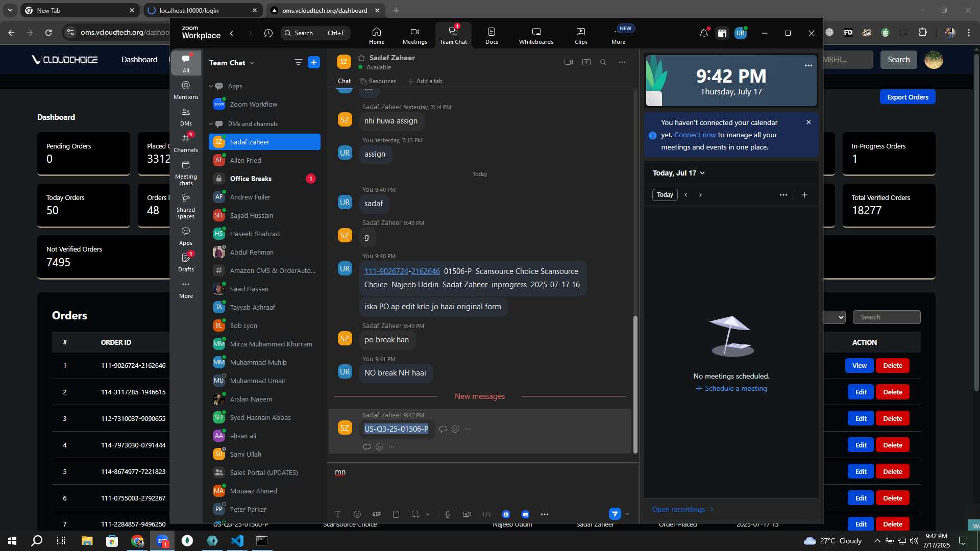The height and width of the screenshot is (551, 980).
Task: Collapse DMs and channels section
Action: (211, 124)
